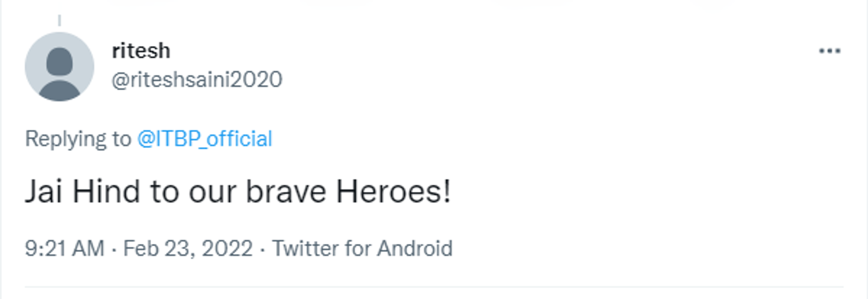
Task: Open the display name ritesh profile
Action: point(141,51)
